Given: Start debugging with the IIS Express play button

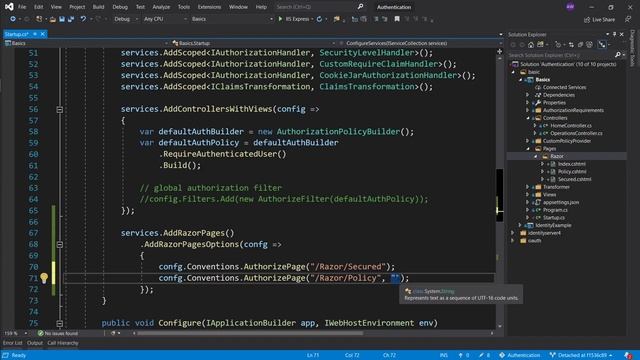Looking at the screenshot, I should point(280,19).
